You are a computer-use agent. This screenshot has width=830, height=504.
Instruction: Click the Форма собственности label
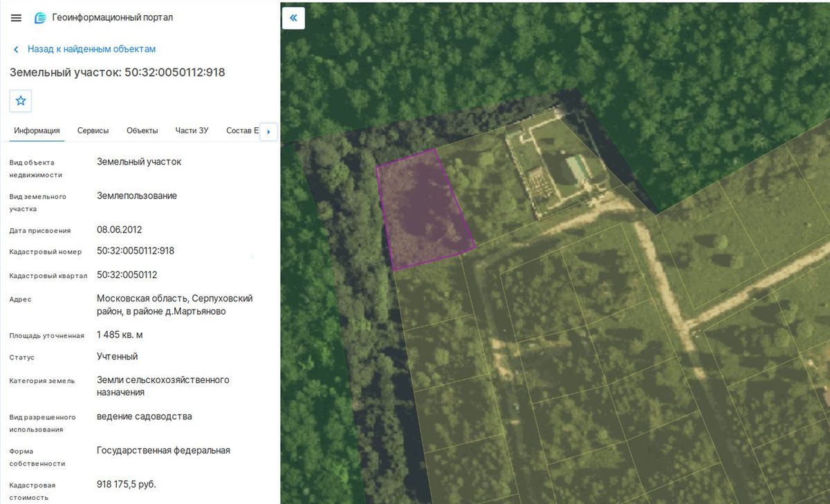pos(37,457)
